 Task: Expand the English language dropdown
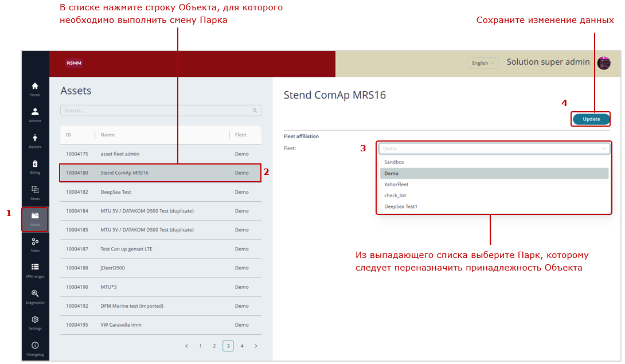(483, 63)
